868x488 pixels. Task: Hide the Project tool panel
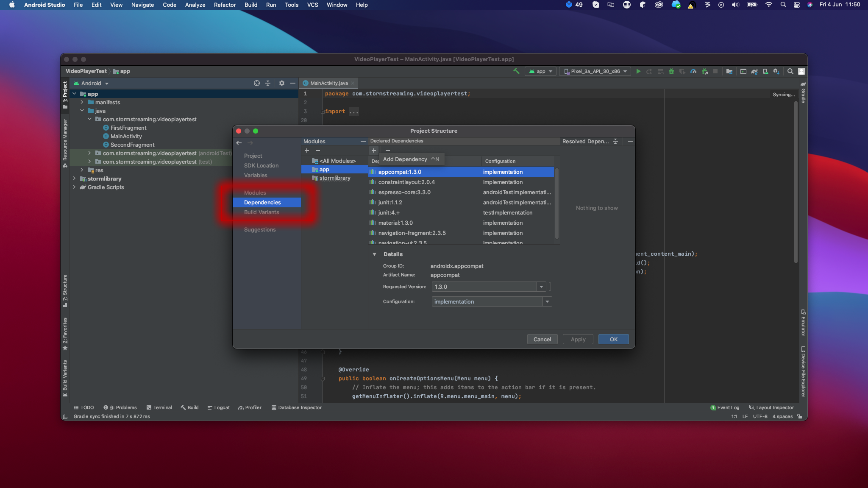pos(293,83)
